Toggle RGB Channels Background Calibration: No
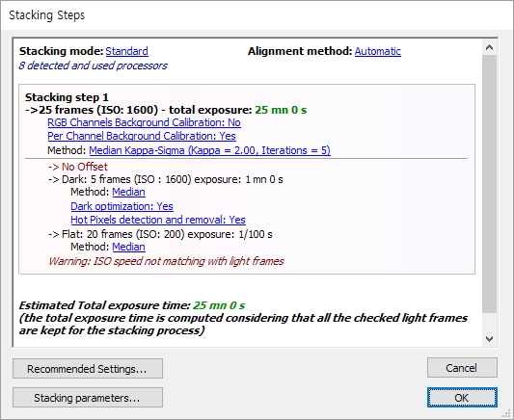This screenshot has height=420, width=514. click(x=145, y=122)
